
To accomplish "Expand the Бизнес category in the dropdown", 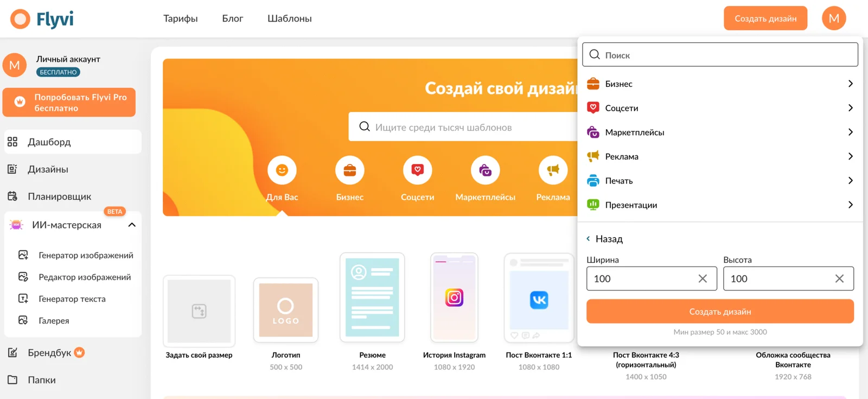I will 850,84.
